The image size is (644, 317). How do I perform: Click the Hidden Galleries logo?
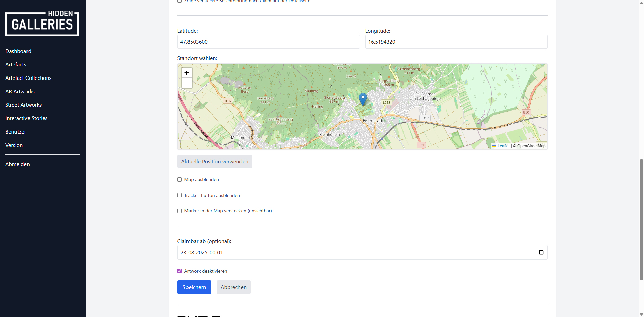pos(42,23)
